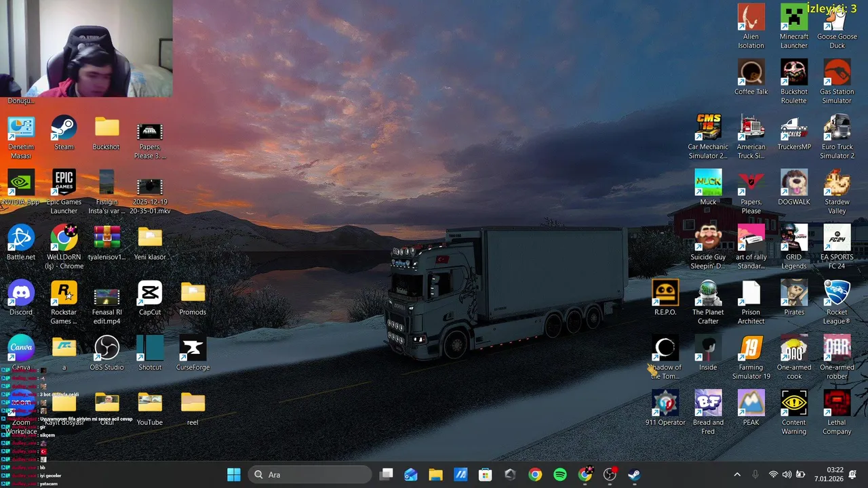
Task: Open the Discord desktop shortcut
Action: [x=21, y=298]
